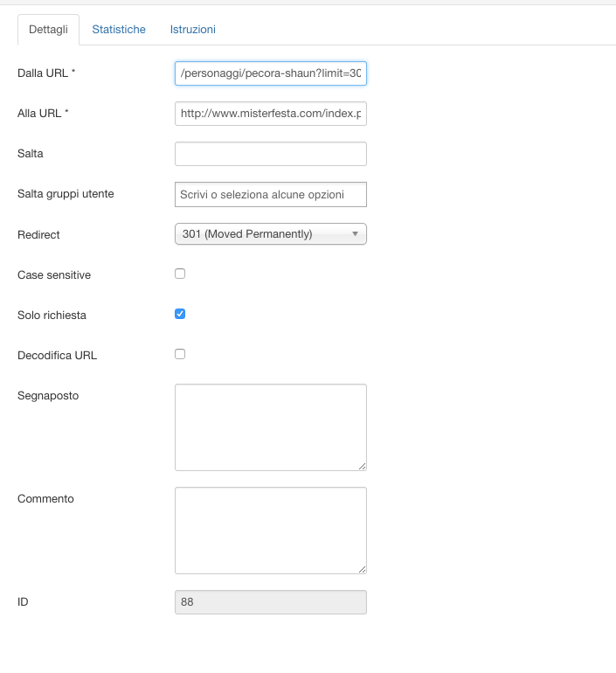
Task: Click into the Salta input box
Action: coord(271,154)
